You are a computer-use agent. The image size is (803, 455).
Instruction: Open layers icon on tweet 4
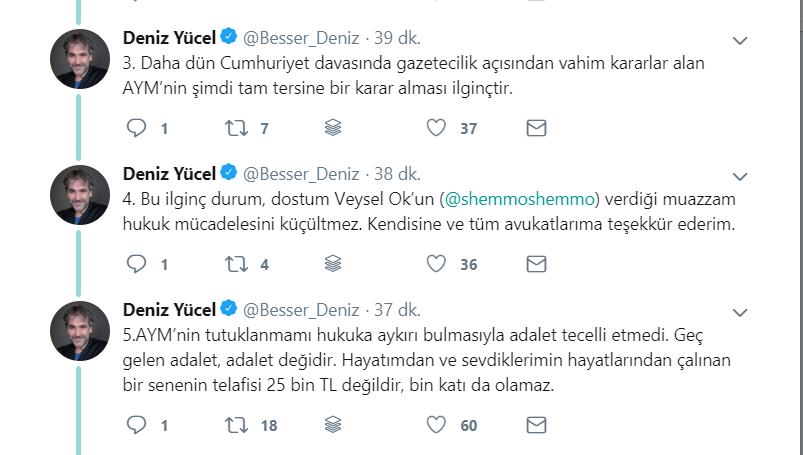click(x=335, y=264)
